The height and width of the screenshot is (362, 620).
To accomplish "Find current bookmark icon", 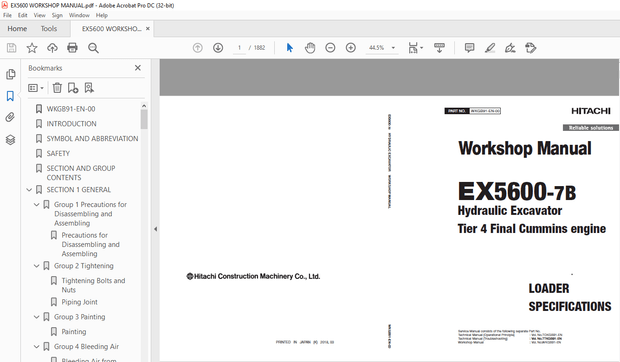I will pyautogui.click(x=89, y=87).
